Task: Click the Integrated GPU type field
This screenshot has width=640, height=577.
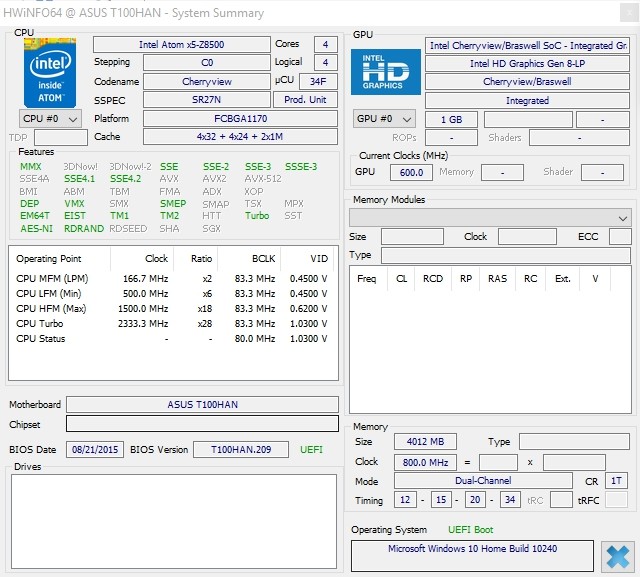Action: click(x=527, y=100)
